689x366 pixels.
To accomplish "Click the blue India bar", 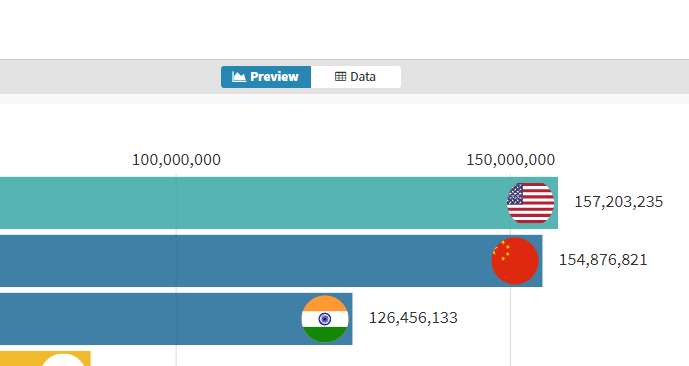I will [x=176, y=319].
